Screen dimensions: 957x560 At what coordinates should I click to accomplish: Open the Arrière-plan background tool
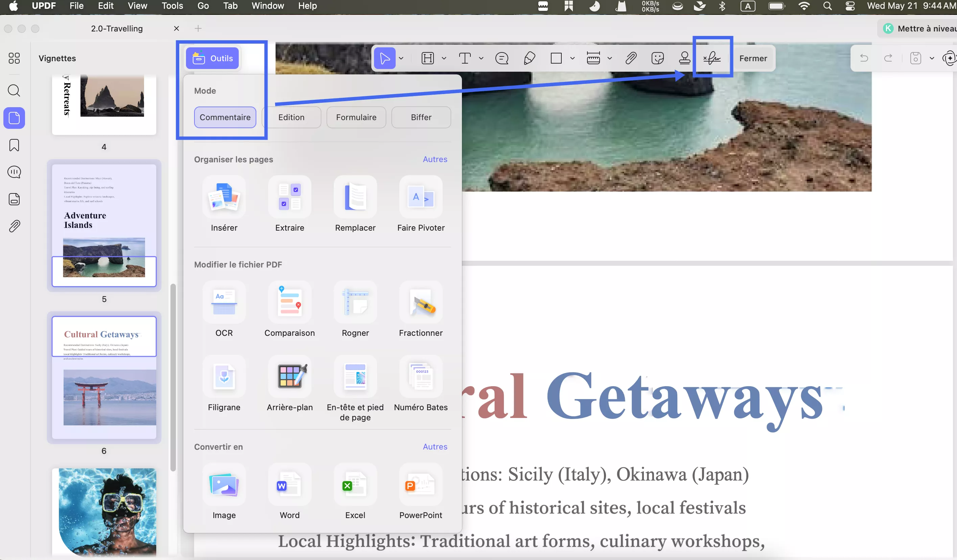point(290,376)
